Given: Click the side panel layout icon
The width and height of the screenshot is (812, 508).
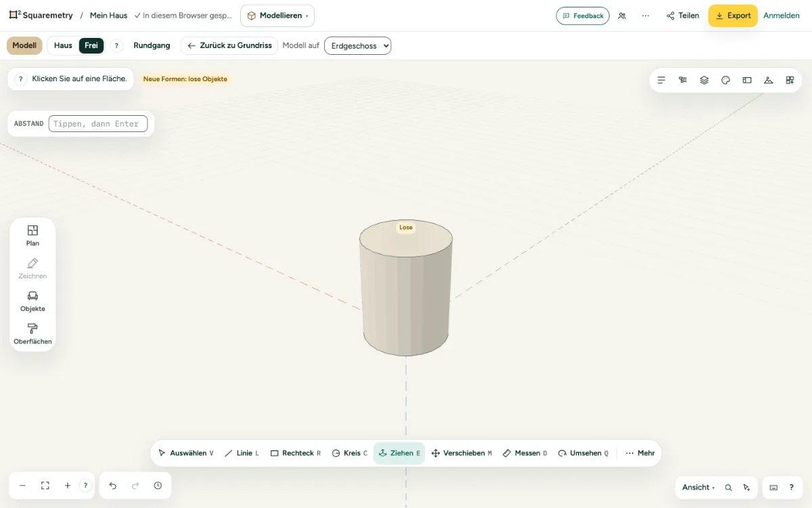Looking at the screenshot, I should click(x=747, y=80).
